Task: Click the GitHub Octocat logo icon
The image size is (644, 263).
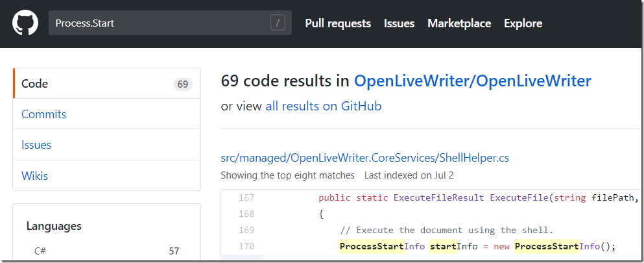Action: click(25, 23)
